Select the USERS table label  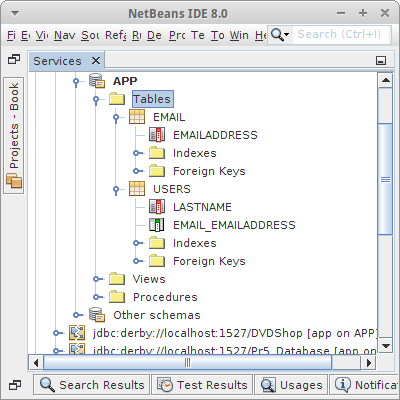click(x=172, y=189)
